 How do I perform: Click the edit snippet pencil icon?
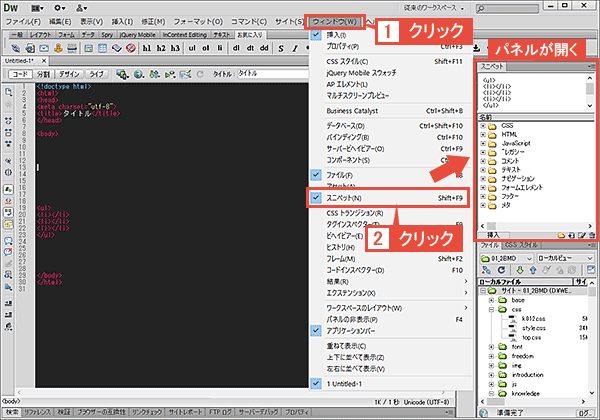582,235
